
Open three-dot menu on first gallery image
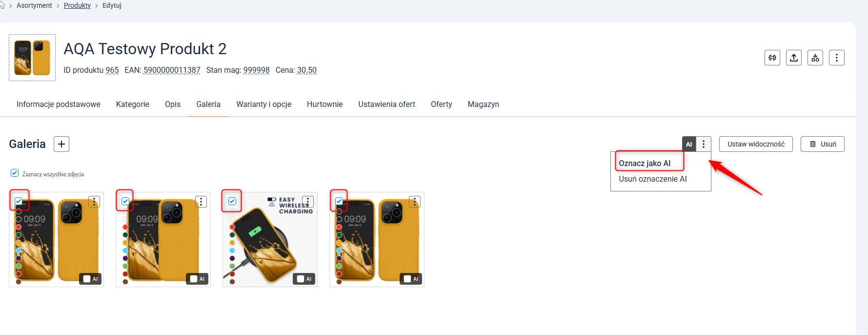pyautogui.click(x=94, y=202)
